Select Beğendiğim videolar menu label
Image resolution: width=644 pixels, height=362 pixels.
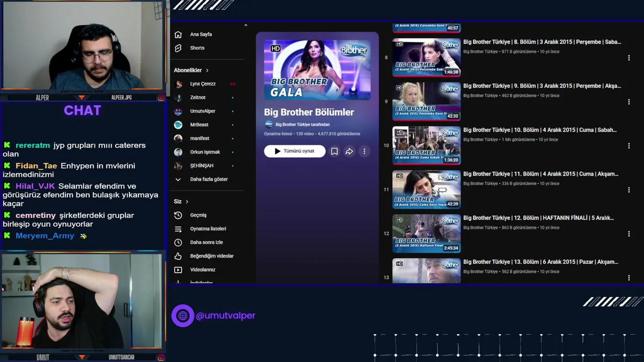(x=212, y=256)
